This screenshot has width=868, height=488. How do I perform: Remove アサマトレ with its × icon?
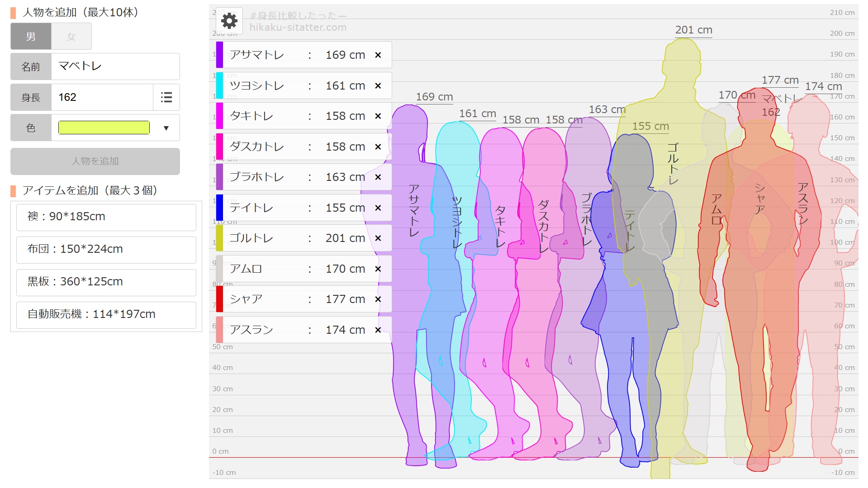click(378, 55)
